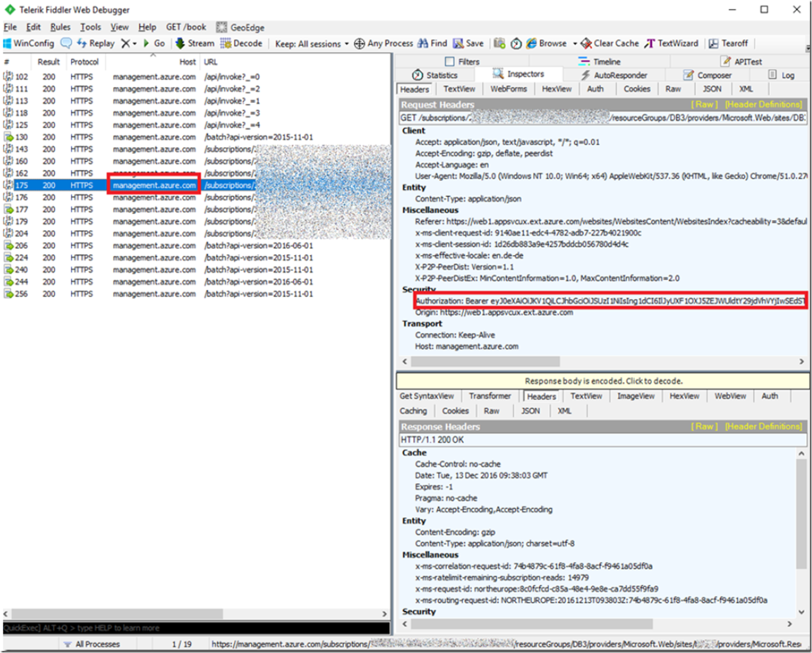This screenshot has width=812, height=653.
Task: Click the GeoEdge menu icon
Action: (222, 27)
